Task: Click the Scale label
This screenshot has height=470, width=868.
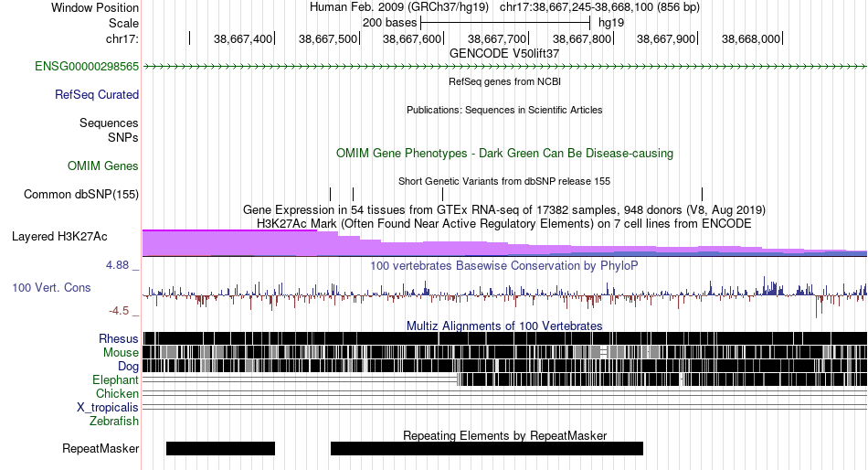Action: 123,23
